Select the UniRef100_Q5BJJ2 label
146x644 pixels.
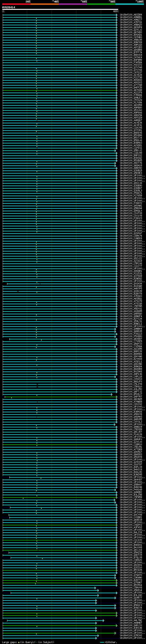pos(131,151)
